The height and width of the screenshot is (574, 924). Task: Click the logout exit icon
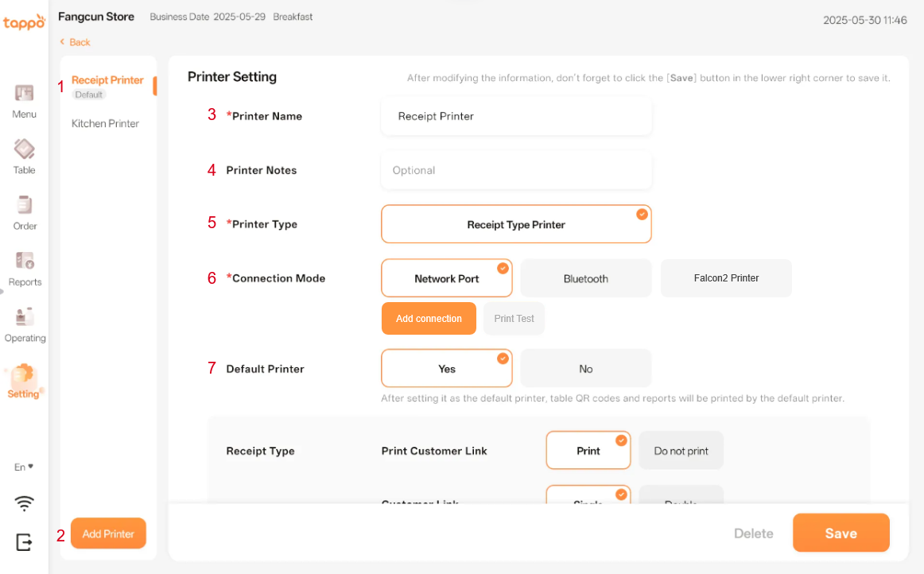25,542
